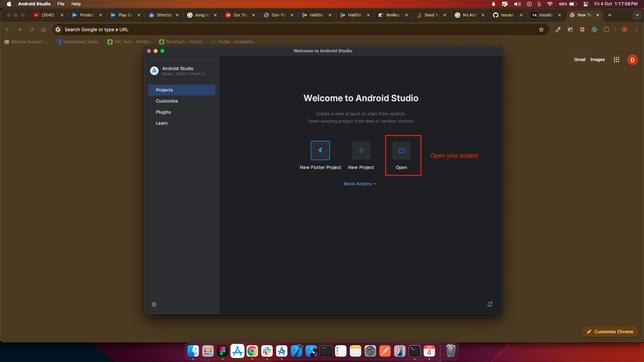Click the Terminal icon in the dock
The height and width of the screenshot is (362, 644).
click(414, 351)
